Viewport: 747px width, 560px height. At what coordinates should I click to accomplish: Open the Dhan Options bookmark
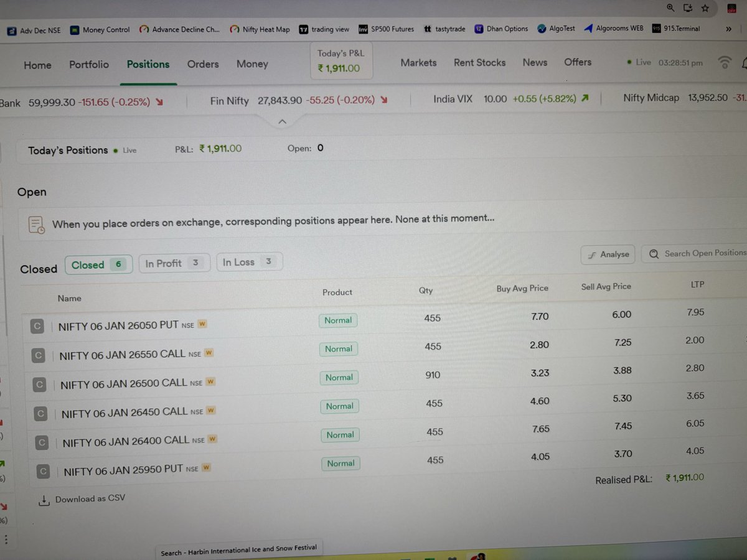pos(501,29)
